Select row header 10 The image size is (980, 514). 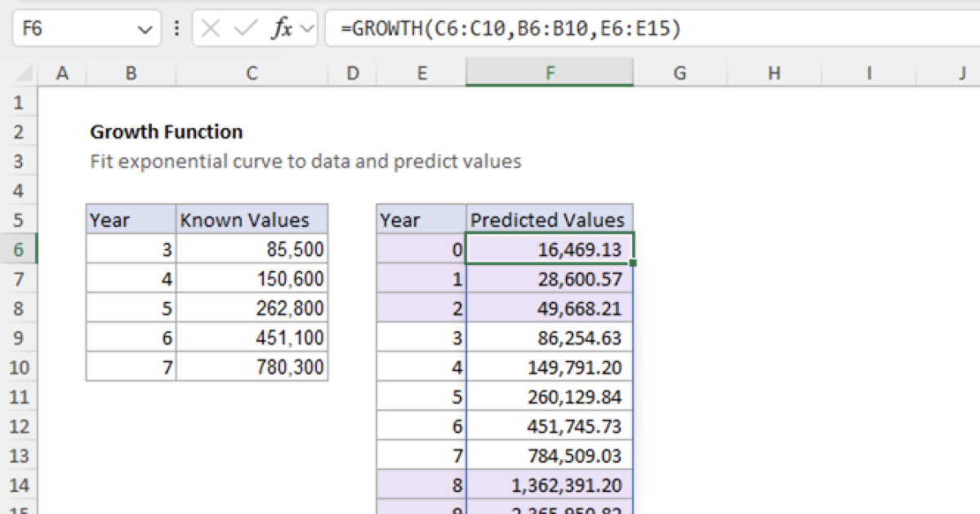coord(18,367)
